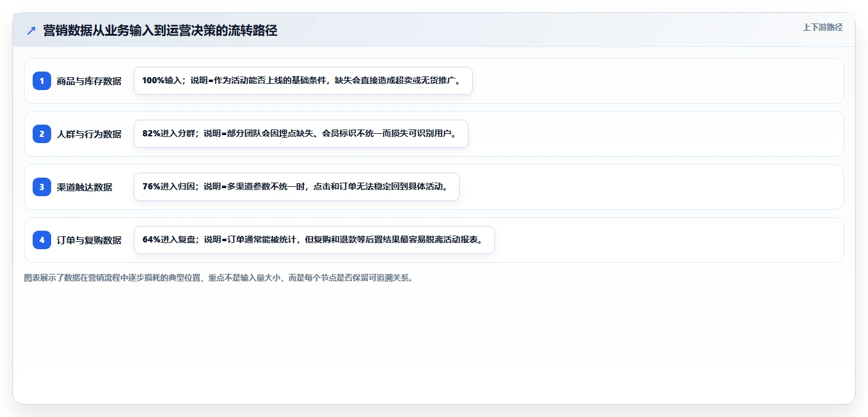Select step number 3 badge
868x417 pixels.
(x=42, y=187)
